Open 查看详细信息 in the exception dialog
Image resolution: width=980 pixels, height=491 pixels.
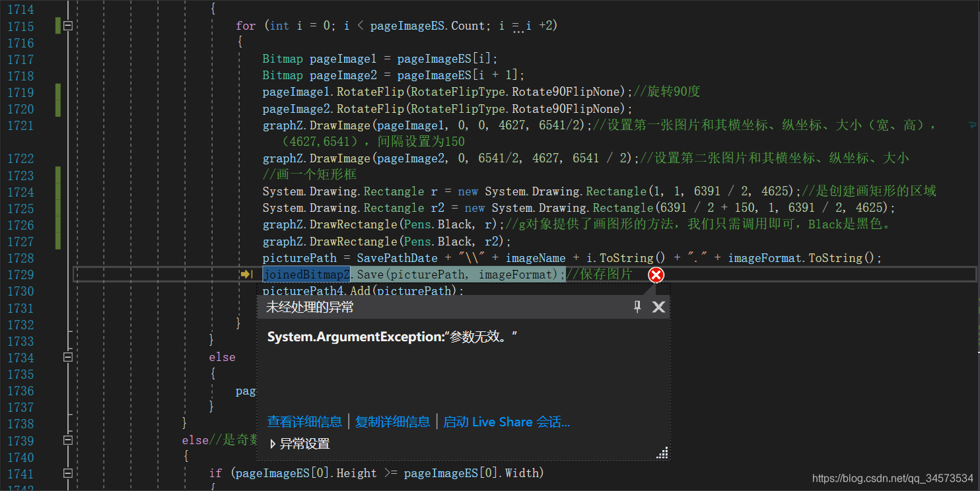click(304, 421)
